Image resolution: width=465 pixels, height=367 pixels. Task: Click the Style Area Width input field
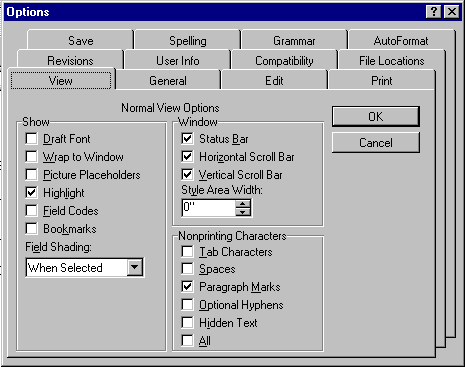click(209, 208)
